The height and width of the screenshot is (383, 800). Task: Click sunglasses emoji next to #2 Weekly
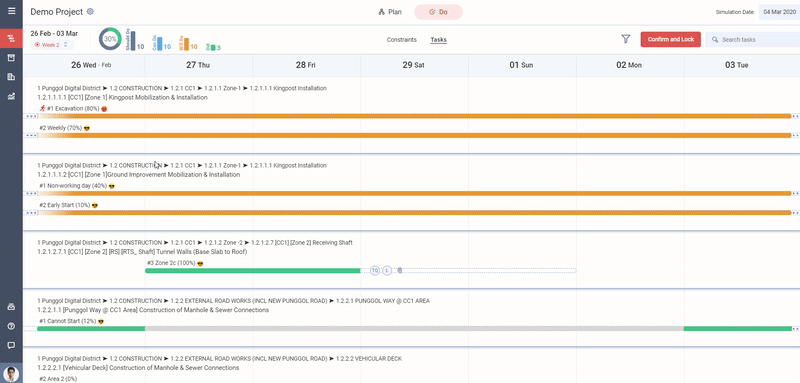click(87, 128)
